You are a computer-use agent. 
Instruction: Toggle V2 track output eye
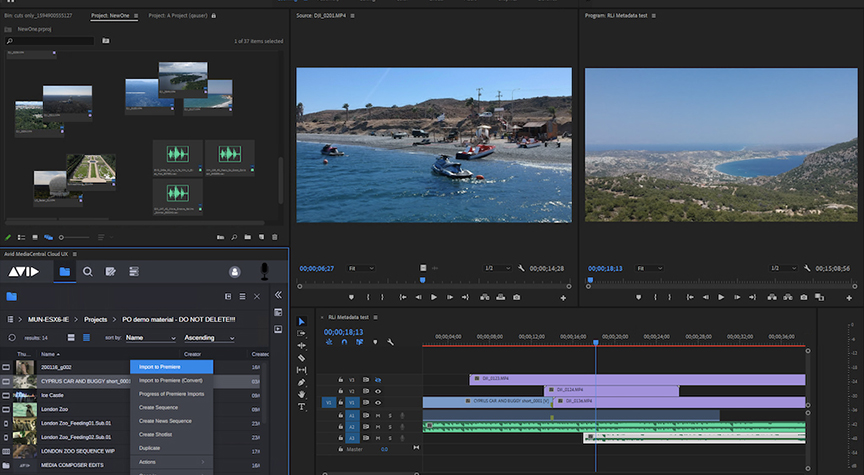coord(378,391)
